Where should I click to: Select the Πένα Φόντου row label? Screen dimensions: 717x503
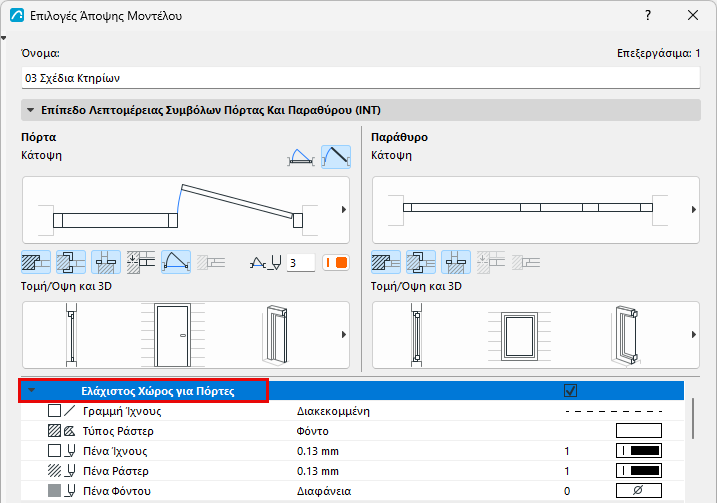[x=117, y=491]
